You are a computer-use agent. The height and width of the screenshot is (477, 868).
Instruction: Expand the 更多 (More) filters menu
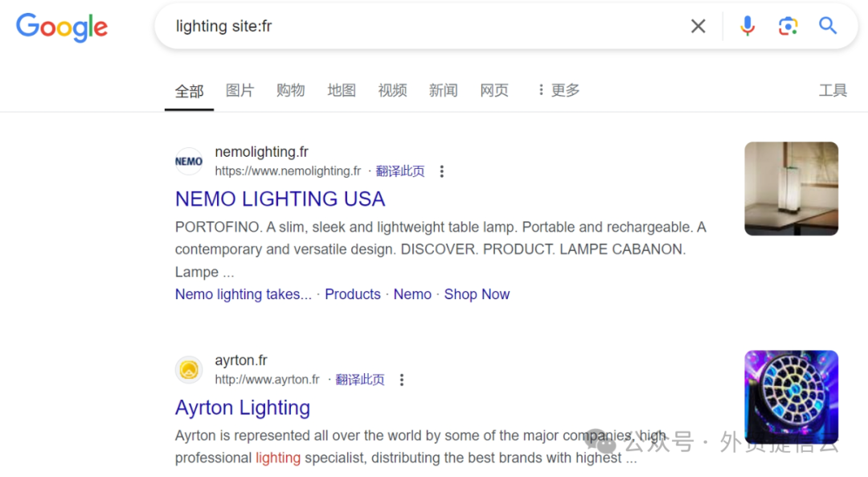coord(558,90)
